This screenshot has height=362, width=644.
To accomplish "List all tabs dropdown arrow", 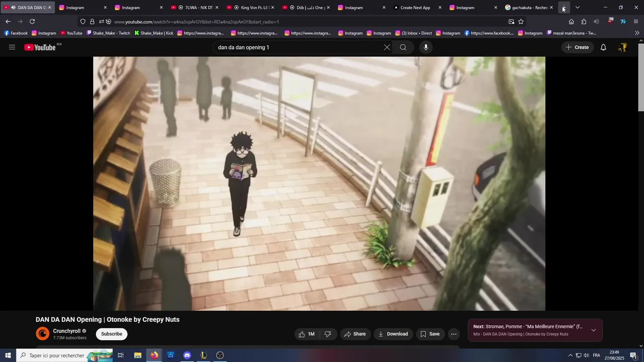I will [x=577, y=8].
